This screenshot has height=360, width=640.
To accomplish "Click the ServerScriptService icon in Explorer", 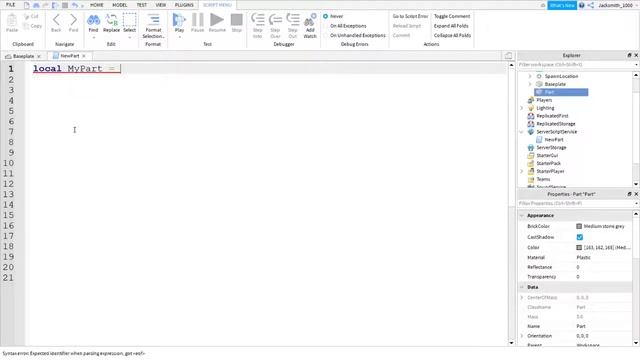I will click(531, 132).
